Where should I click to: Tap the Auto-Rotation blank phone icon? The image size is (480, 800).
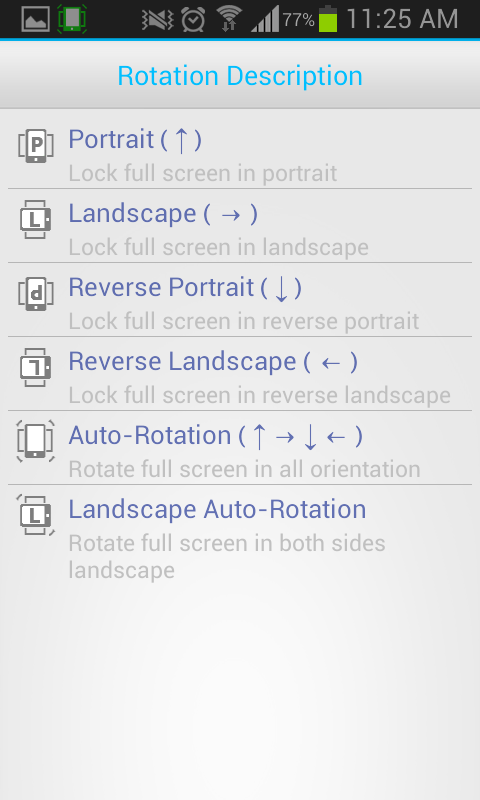(36, 441)
